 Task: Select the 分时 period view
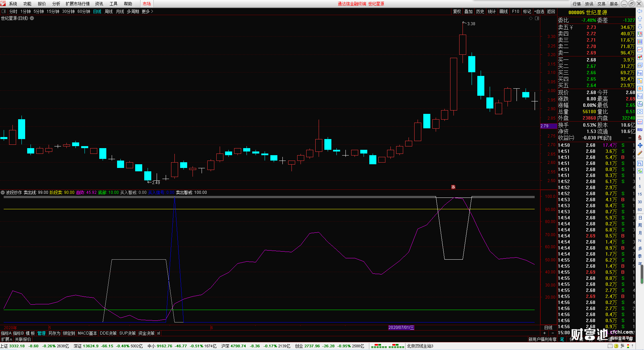pos(13,11)
